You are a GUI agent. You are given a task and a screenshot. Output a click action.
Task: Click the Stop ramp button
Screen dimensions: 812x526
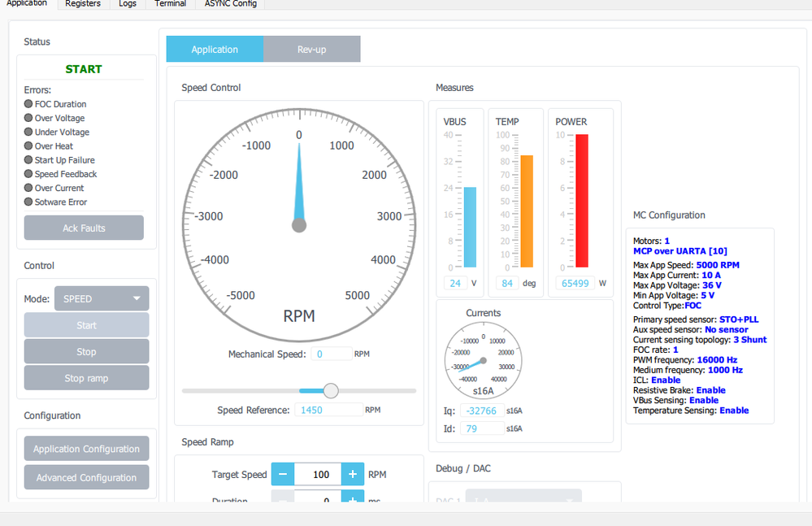pyautogui.click(x=86, y=378)
